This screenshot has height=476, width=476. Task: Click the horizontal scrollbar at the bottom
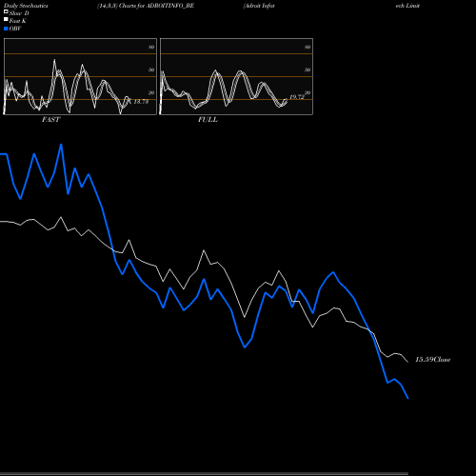(x=204, y=474)
